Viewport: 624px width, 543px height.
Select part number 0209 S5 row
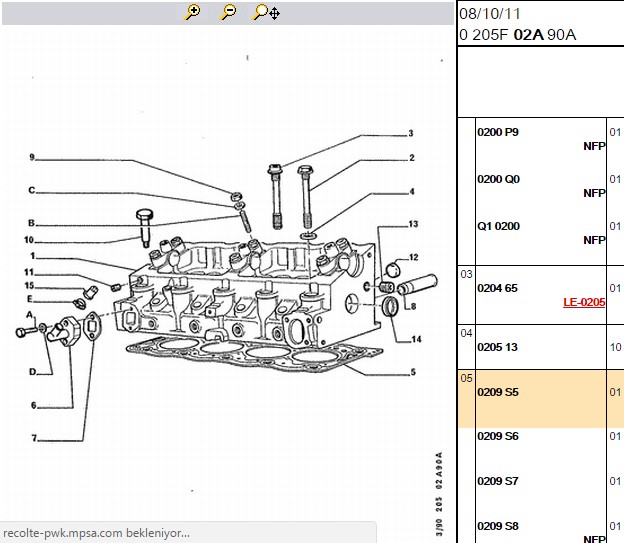[541, 398]
